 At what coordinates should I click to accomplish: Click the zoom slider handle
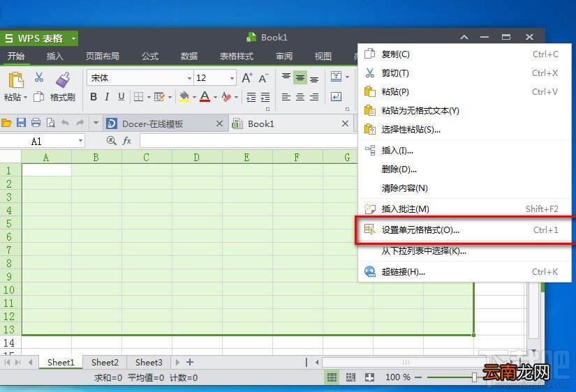coord(474,377)
